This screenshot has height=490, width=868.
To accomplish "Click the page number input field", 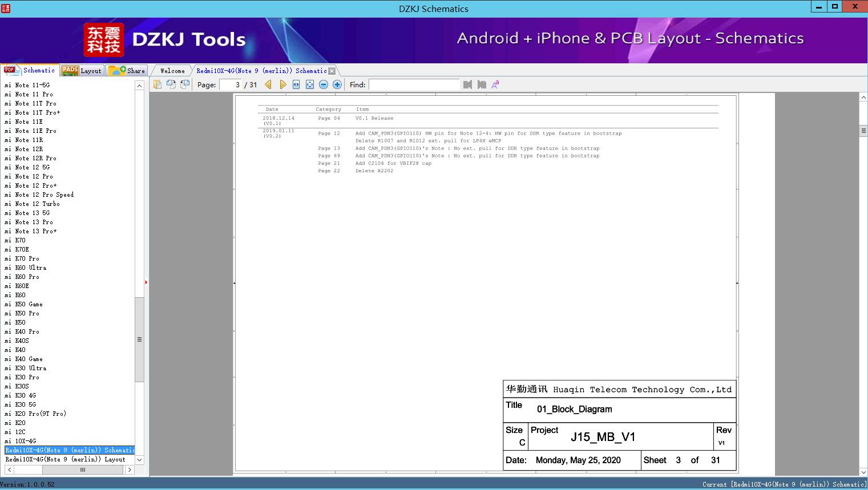I will [231, 84].
